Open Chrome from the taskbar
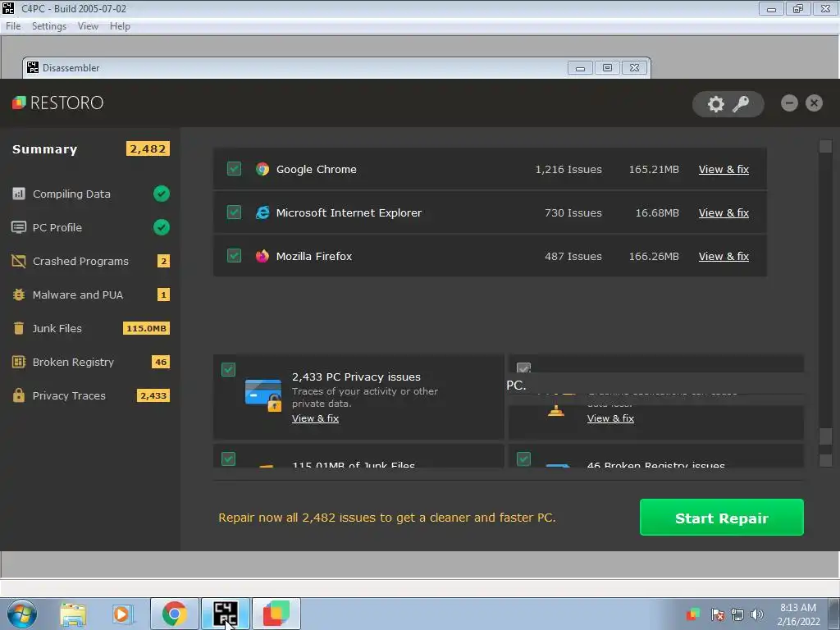This screenshot has height=630, width=840. click(x=175, y=614)
